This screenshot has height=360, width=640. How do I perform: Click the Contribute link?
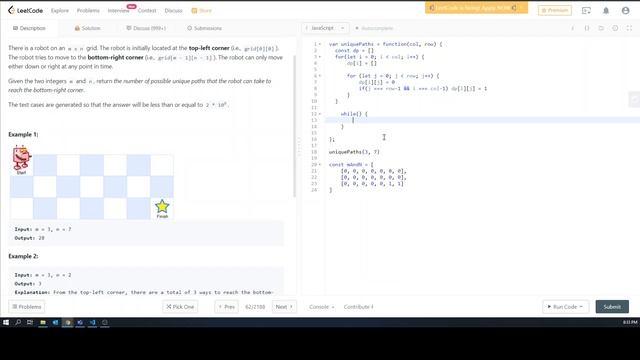point(358,307)
